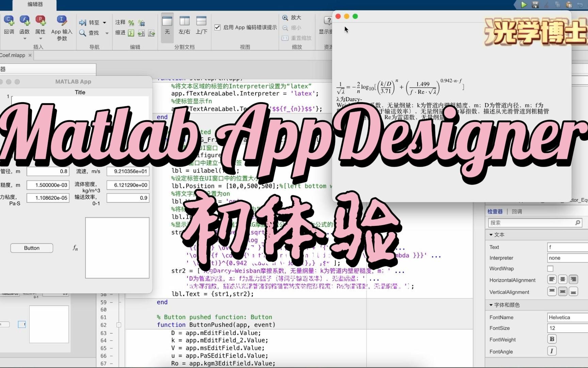Split document 上/下 top and bottom
This screenshot has width=588, height=368.
pyautogui.click(x=201, y=26)
